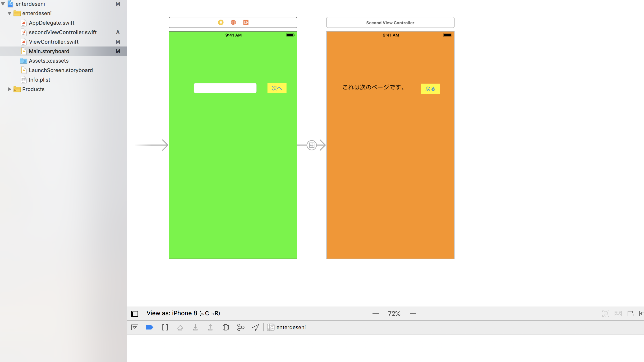Click the 次へ button on the green scene
Viewport: 644px width, 362px height.
coord(277,88)
